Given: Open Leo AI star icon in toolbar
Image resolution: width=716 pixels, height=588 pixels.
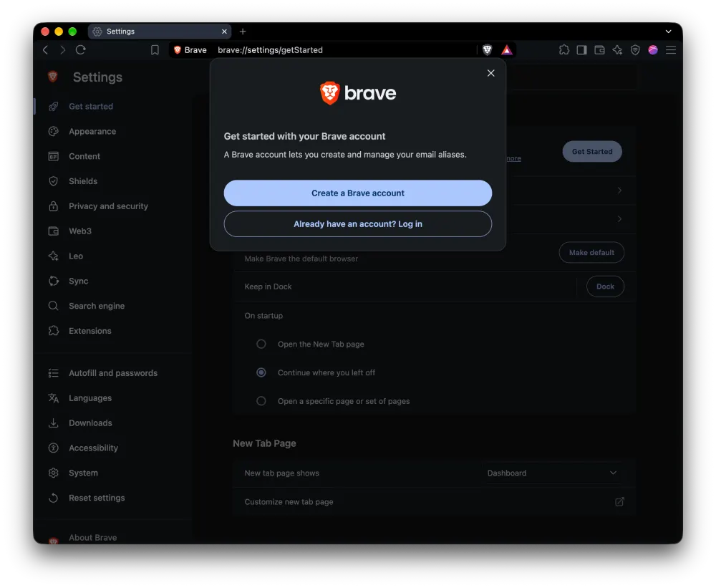Looking at the screenshot, I should click(617, 50).
